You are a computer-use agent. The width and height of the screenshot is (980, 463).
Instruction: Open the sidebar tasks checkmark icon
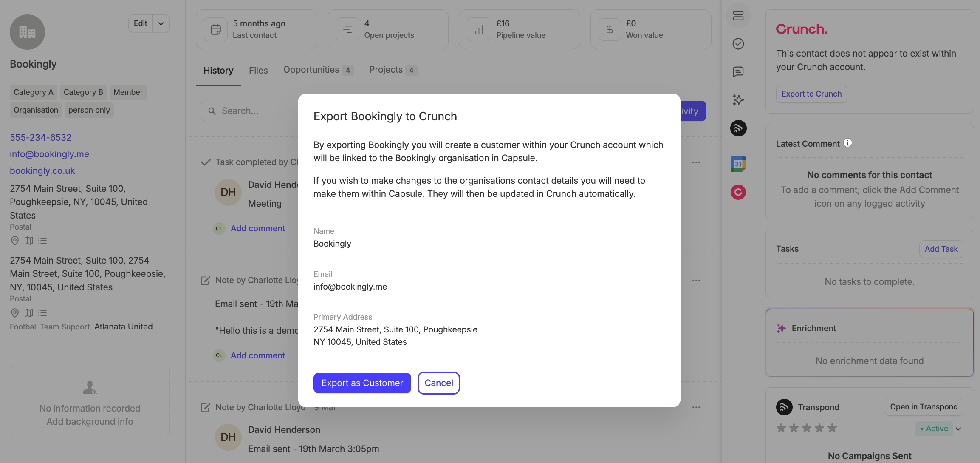point(738,44)
